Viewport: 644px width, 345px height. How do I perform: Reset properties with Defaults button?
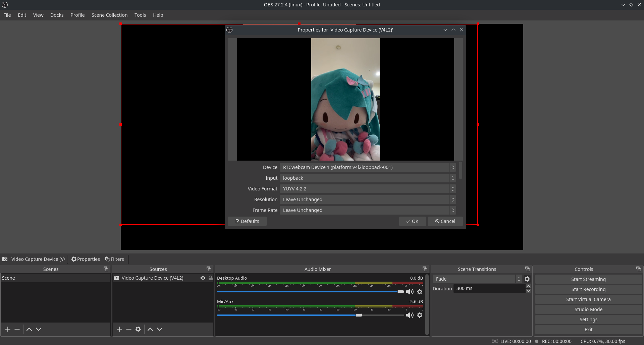(x=247, y=221)
